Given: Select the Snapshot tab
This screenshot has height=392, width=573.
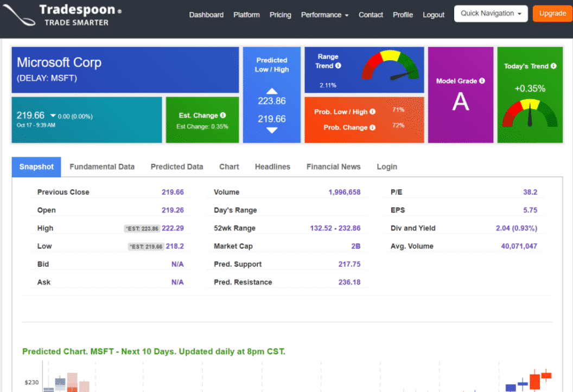Looking at the screenshot, I should [36, 167].
